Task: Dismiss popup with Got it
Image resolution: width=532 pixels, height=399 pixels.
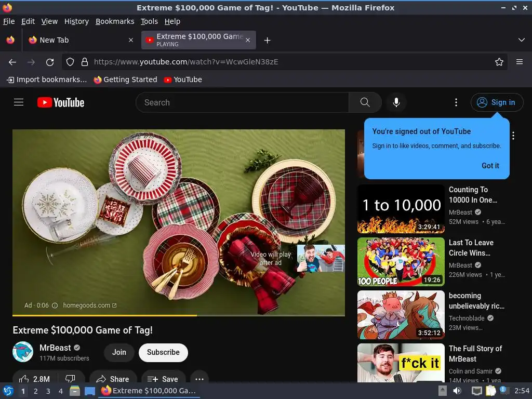Action: pyautogui.click(x=490, y=166)
